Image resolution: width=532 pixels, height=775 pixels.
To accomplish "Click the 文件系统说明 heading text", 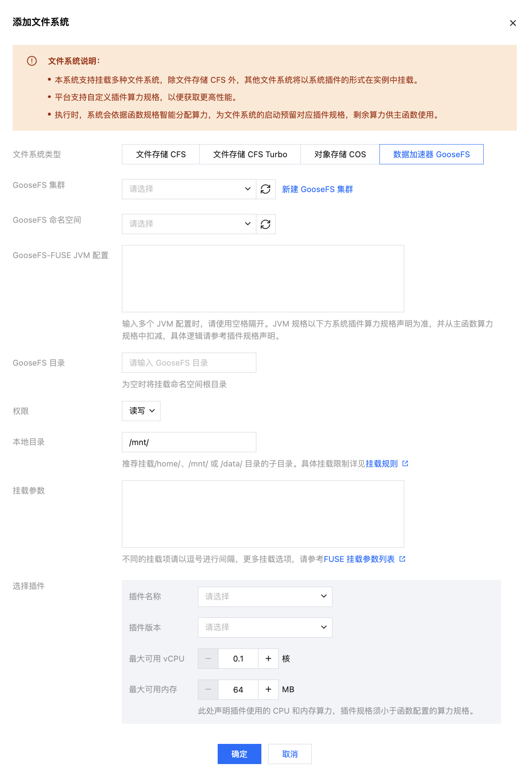I will [74, 61].
